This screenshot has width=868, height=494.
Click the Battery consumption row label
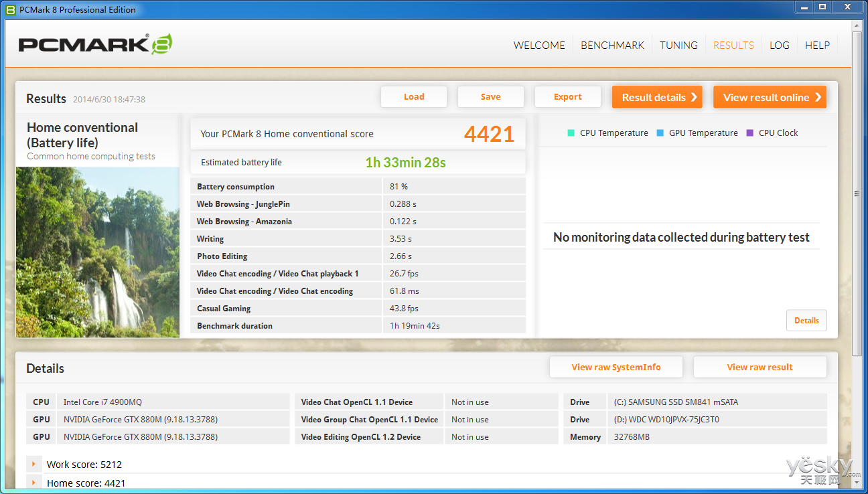[236, 187]
